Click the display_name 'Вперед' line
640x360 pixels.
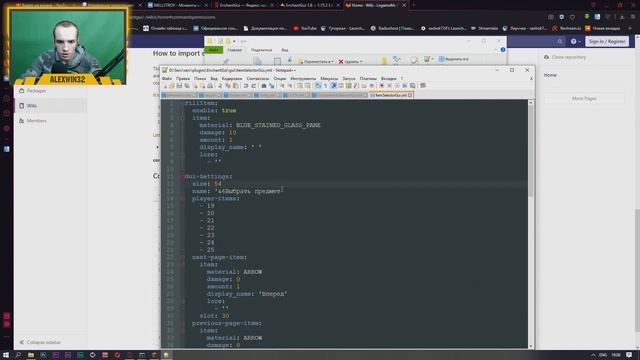[247, 294]
